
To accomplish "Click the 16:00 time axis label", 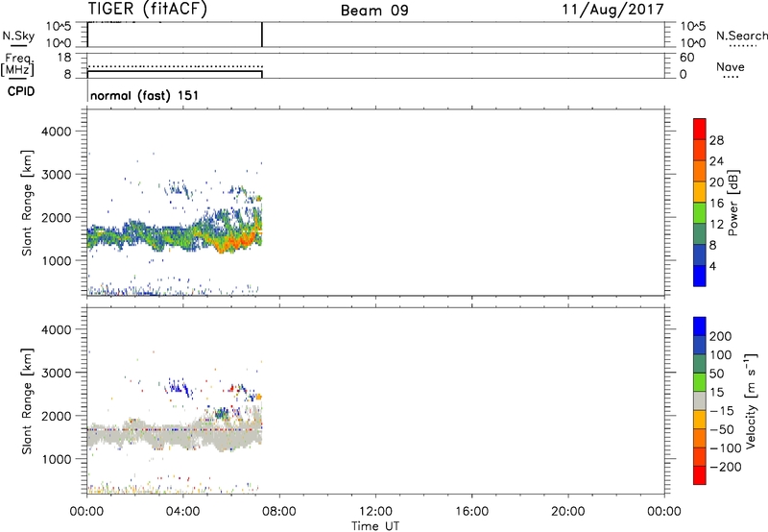I will tap(471, 512).
